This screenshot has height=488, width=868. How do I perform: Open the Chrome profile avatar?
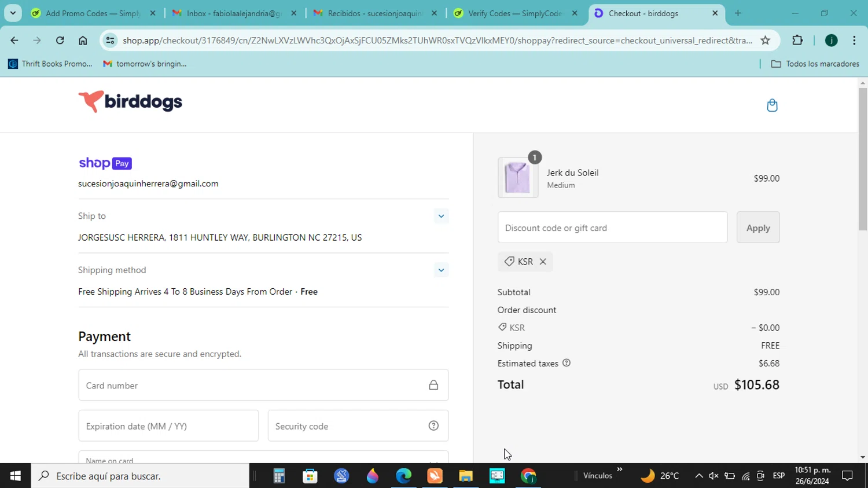coord(831,40)
